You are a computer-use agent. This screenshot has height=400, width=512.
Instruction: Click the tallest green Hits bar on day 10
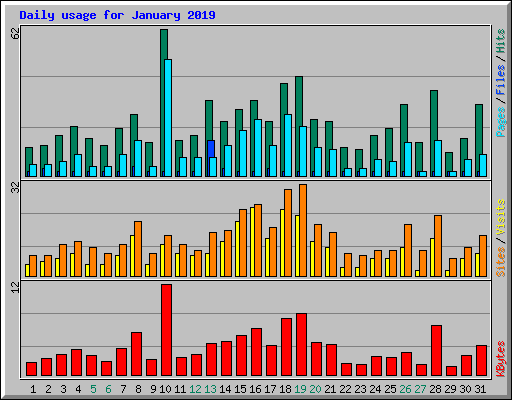click(x=163, y=103)
